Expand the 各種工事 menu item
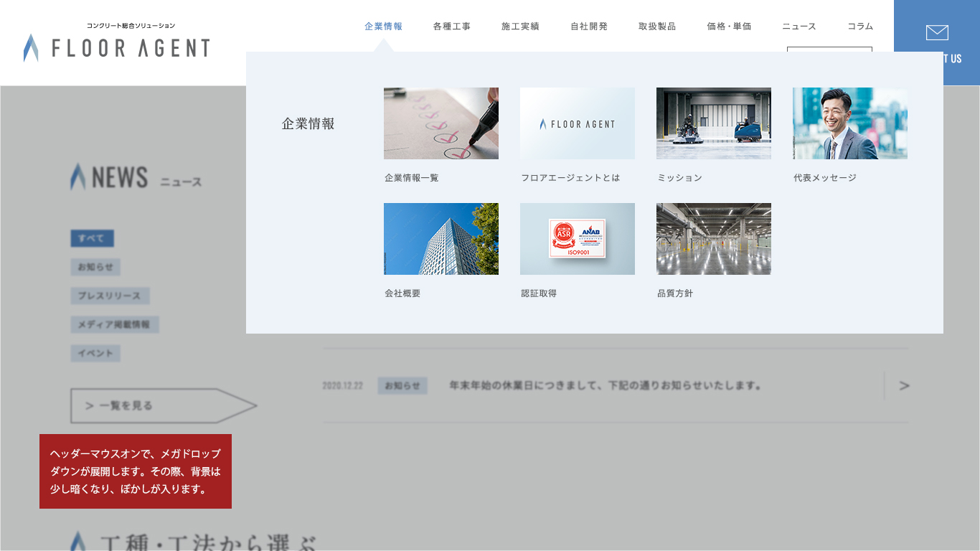The width and height of the screenshot is (980, 551). pyautogui.click(x=452, y=27)
